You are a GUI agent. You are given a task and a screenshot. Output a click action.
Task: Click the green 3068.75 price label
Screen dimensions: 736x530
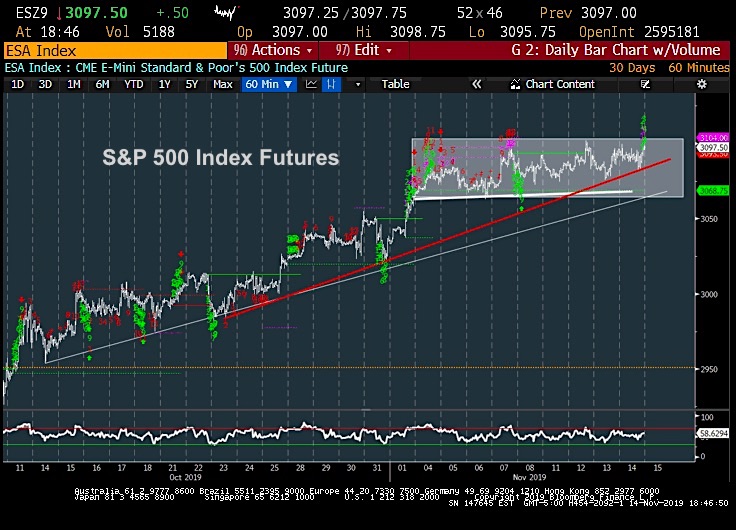coord(714,191)
